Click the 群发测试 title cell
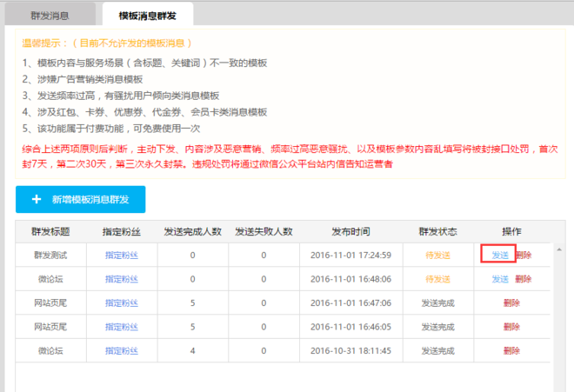The width and height of the screenshot is (574, 392). coord(50,256)
